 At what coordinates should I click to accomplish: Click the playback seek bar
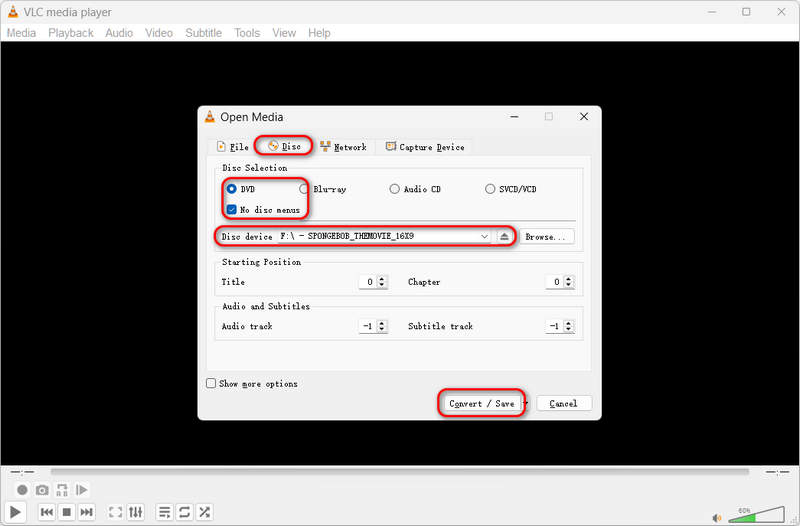[399, 472]
